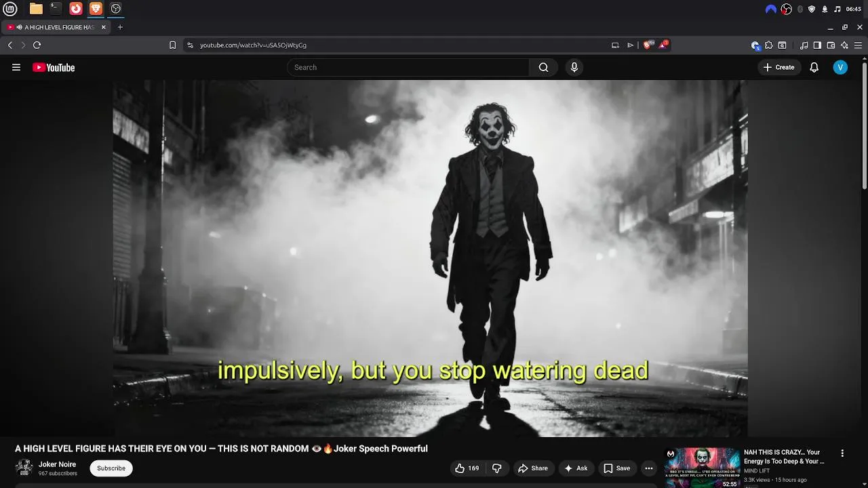Open suggested video title 'NAH THIS IS CRAZY...'
Screen dimensions: 868x488
pyautogui.click(x=784, y=457)
